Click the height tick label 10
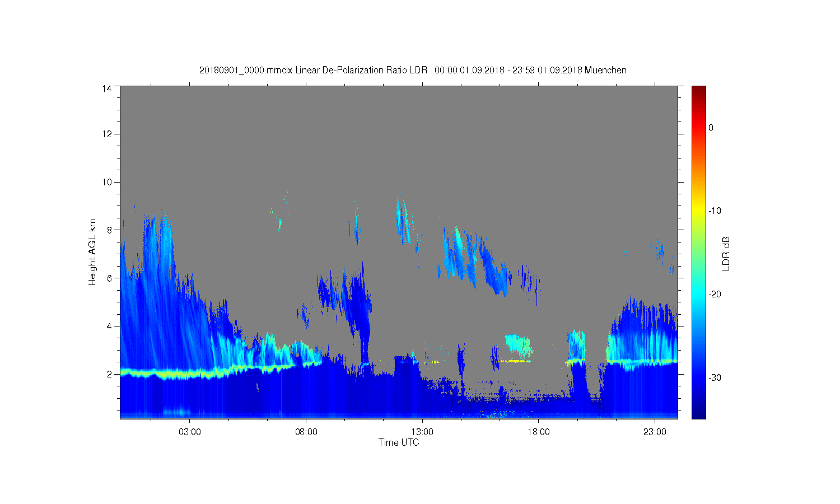840x504 pixels. pyautogui.click(x=107, y=182)
